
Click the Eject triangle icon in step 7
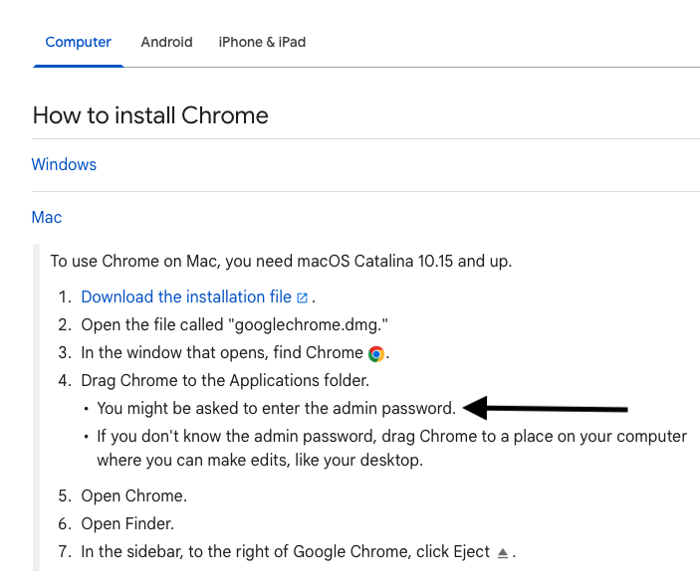[503, 552]
